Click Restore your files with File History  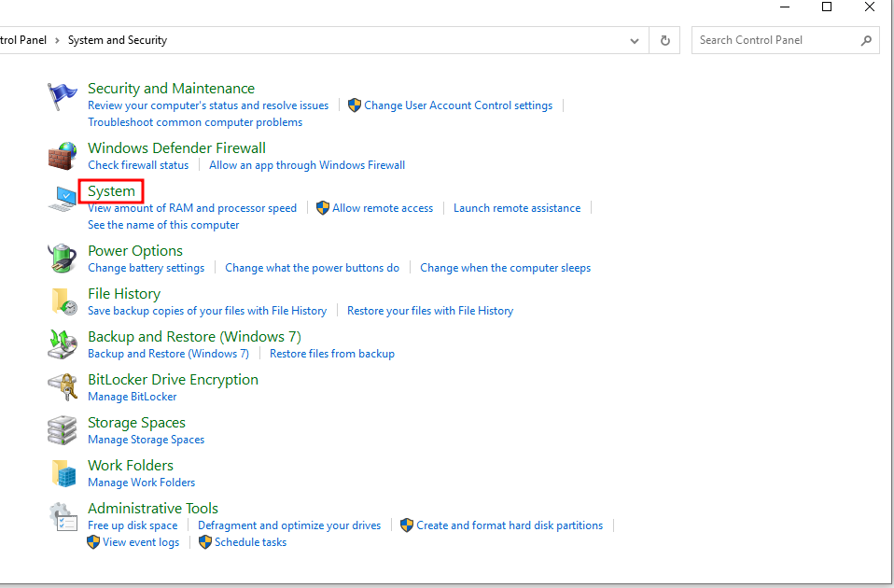tap(430, 311)
